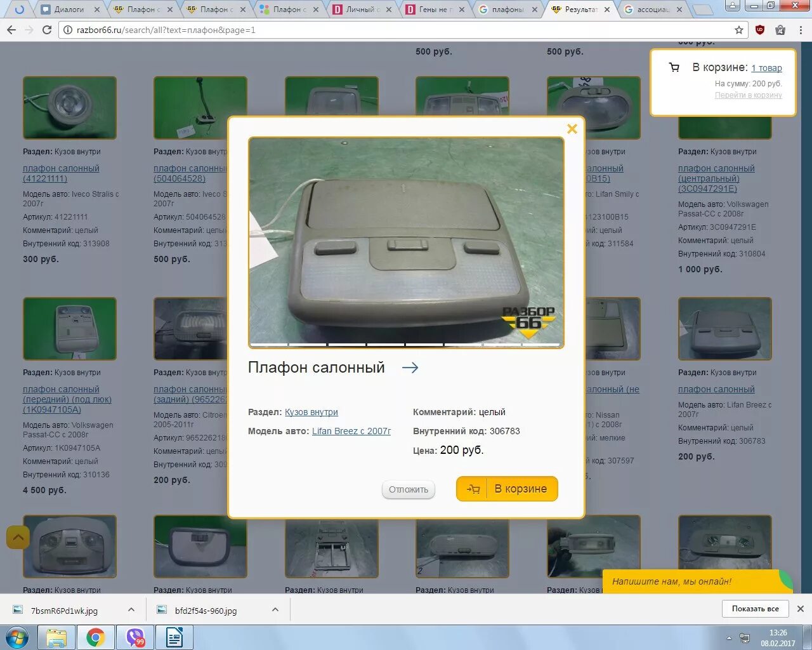
Task: Open the document app in taskbar
Action: click(x=174, y=637)
